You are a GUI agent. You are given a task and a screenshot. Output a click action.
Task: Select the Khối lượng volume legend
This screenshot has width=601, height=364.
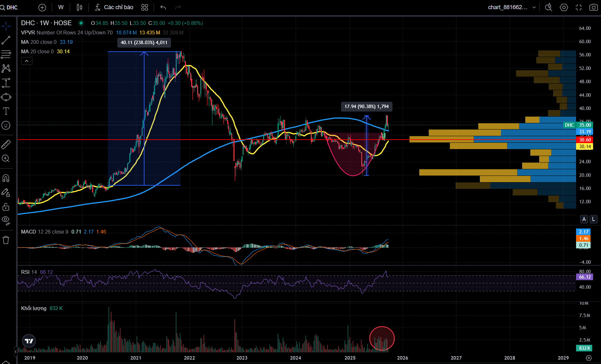tap(34, 308)
